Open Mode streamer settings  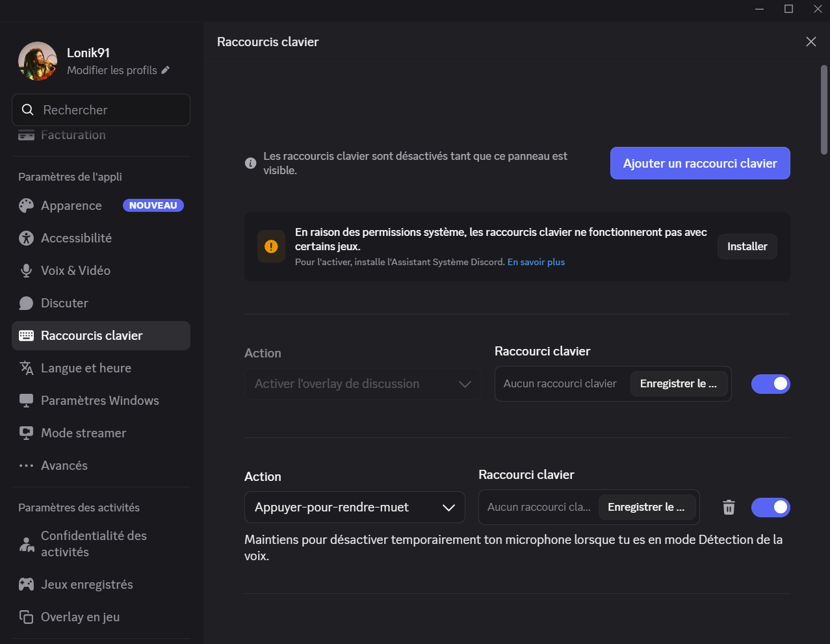[x=101, y=433]
